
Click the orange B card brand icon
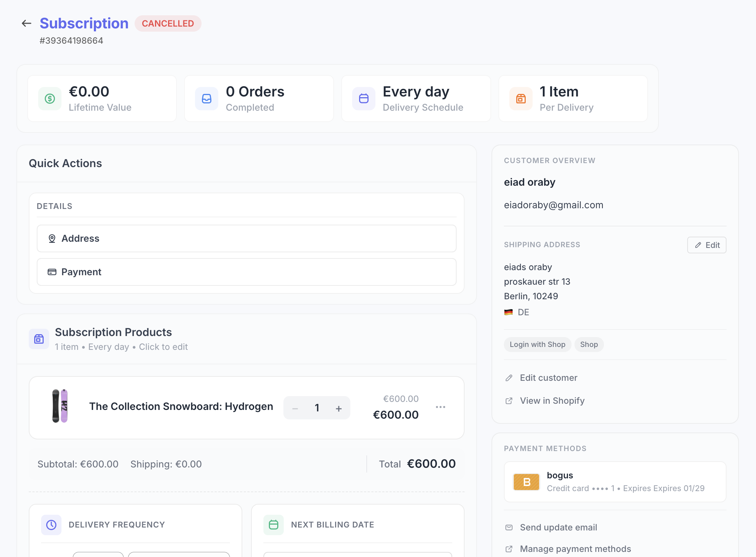tap(526, 482)
